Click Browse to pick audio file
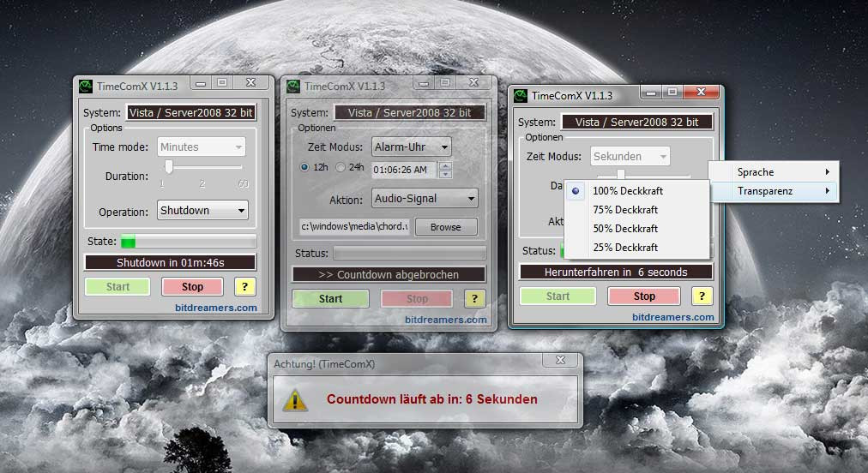Screen dimensions: 868x473 point(446,227)
